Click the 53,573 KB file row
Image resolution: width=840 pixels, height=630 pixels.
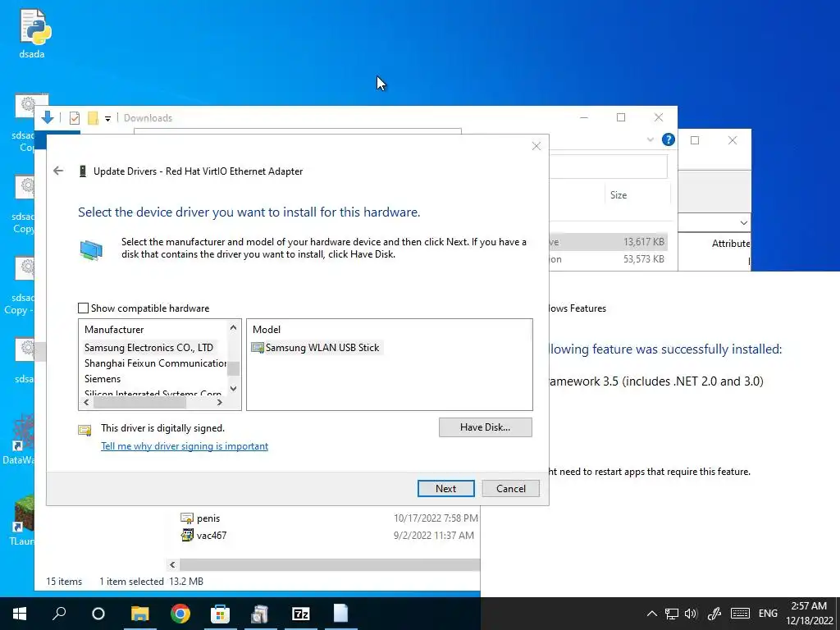[x=608, y=259]
